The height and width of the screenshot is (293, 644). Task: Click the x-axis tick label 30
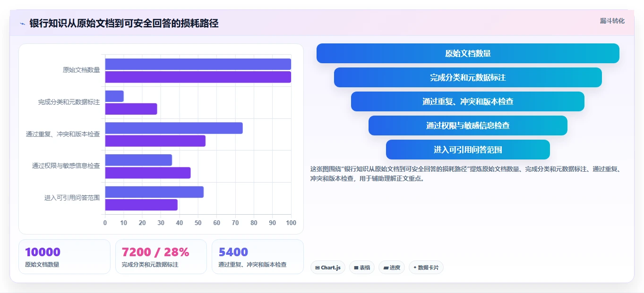(161, 223)
